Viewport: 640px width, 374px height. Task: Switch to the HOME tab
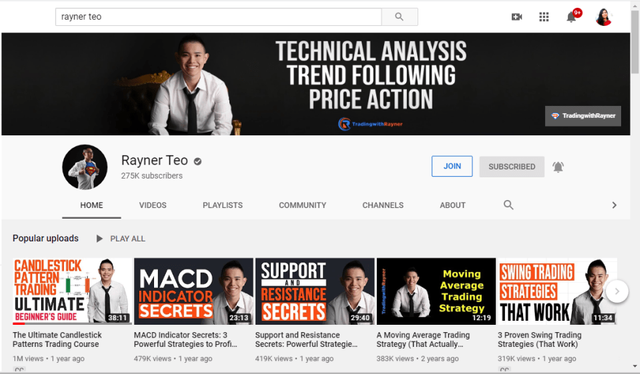click(91, 205)
